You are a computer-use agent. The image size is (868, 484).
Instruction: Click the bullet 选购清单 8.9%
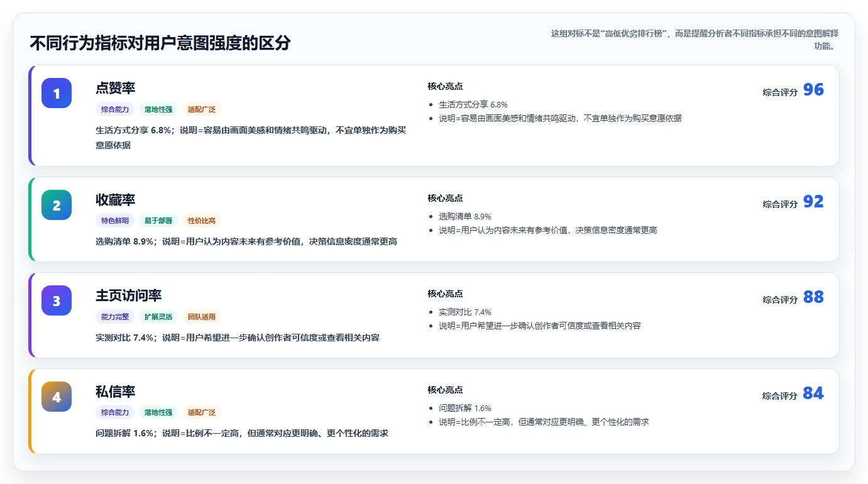pos(465,216)
